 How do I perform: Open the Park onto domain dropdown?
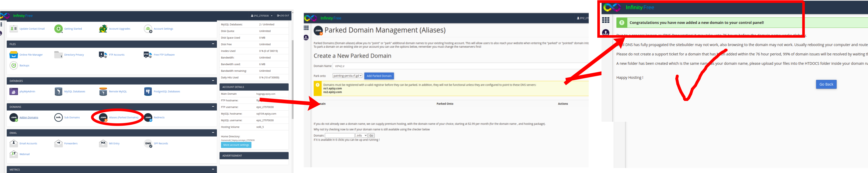pos(347,76)
